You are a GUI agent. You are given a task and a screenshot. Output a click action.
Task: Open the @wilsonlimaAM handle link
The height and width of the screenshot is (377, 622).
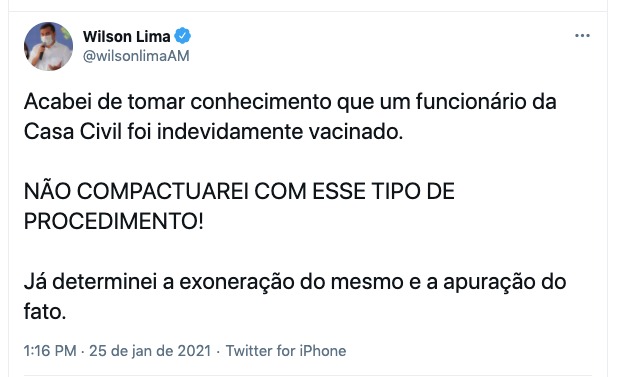(x=136, y=56)
